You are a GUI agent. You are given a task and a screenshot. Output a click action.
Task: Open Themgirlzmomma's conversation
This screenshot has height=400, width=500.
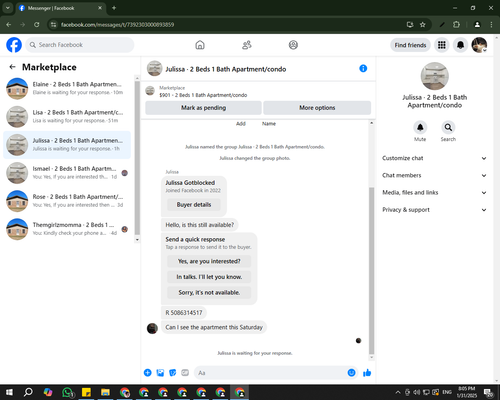click(x=67, y=229)
